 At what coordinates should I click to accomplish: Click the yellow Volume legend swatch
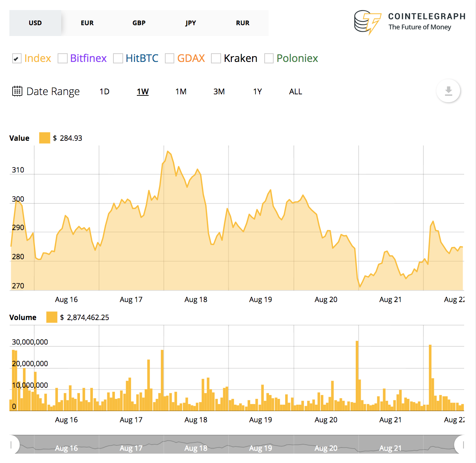coord(52,317)
